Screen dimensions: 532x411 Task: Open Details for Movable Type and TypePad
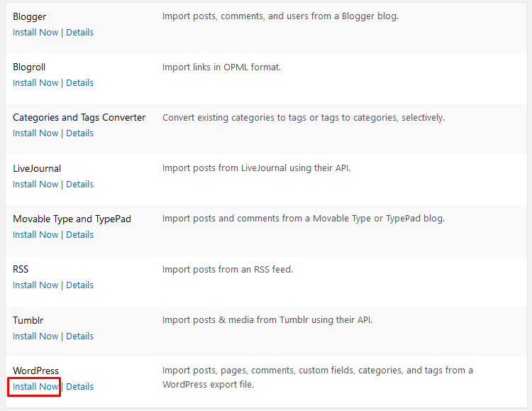[x=79, y=235]
